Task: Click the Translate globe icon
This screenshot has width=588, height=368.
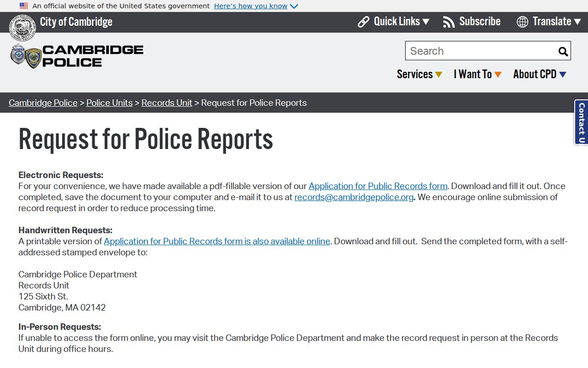Action: pos(522,22)
